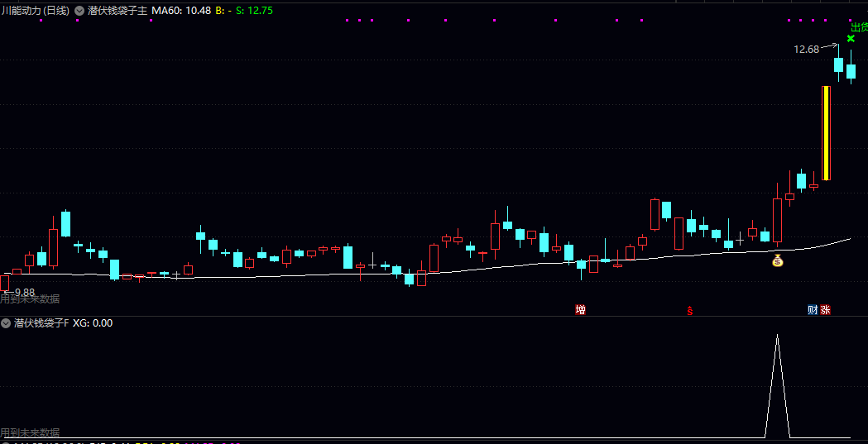Screen dimensions: 868x444
Task: Click the 9.88 low price label
Action: tap(25, 292)
